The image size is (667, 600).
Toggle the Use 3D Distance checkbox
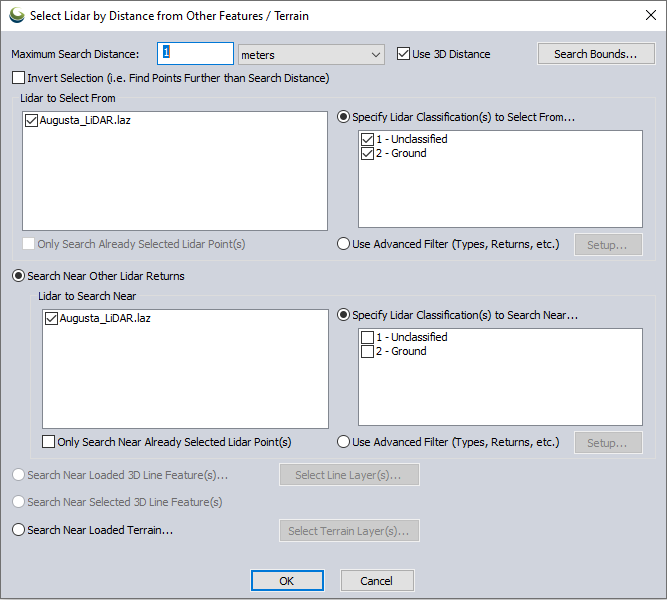[x=404, y=54]
